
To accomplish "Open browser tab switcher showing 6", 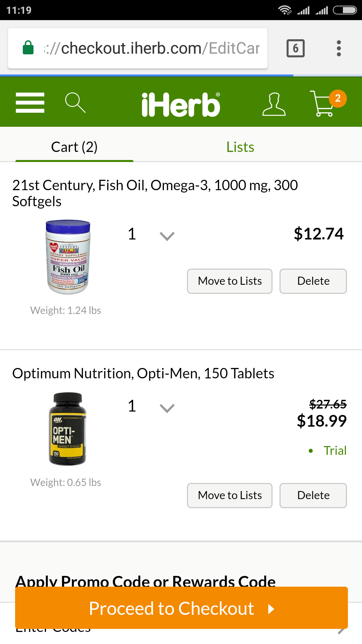I will coord(295,48).
